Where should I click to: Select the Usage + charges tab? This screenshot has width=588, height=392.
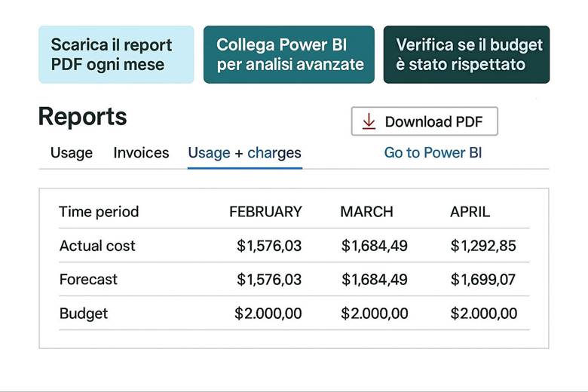244,153
